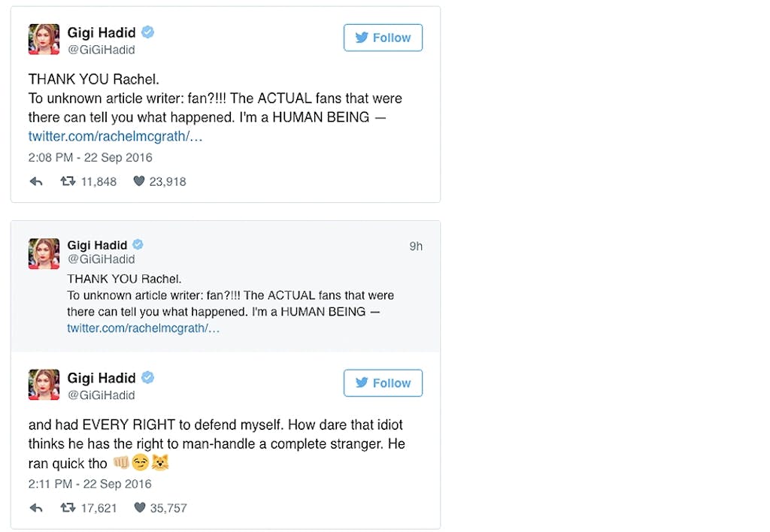Click the verified badge beside the bottom Follow button

[148, 377]
